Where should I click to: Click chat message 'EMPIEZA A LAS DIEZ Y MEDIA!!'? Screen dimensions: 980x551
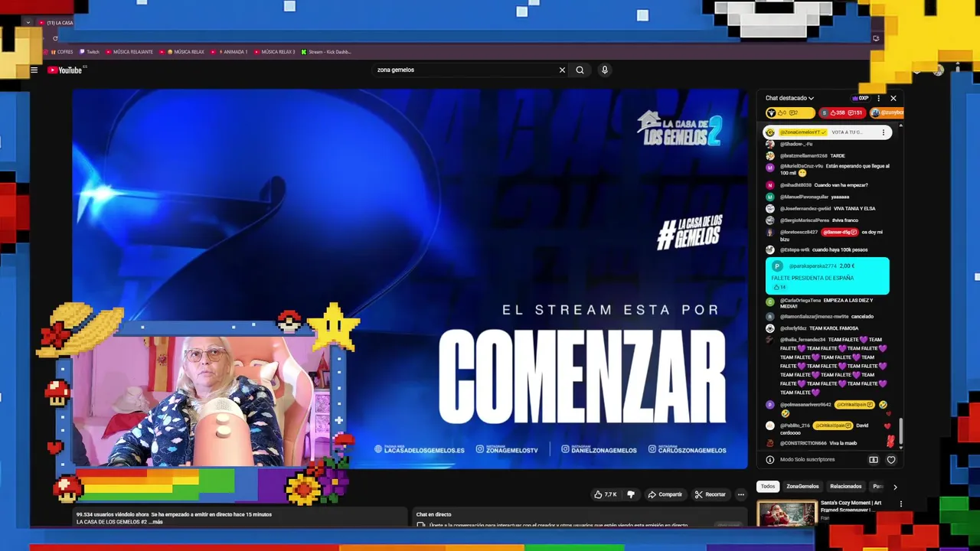tap(826, 303)
